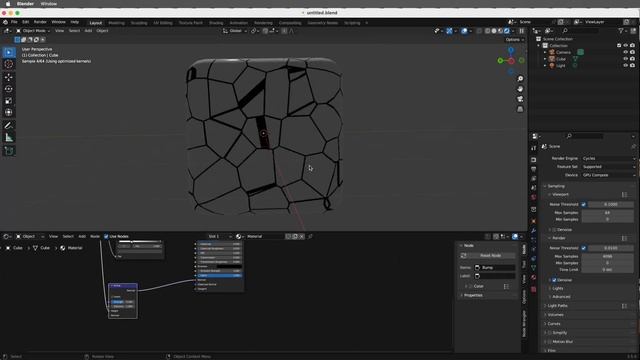Switch perspective/orthographic with grid icon
This screenshot has height=360, width=640.
pos(520,109)
